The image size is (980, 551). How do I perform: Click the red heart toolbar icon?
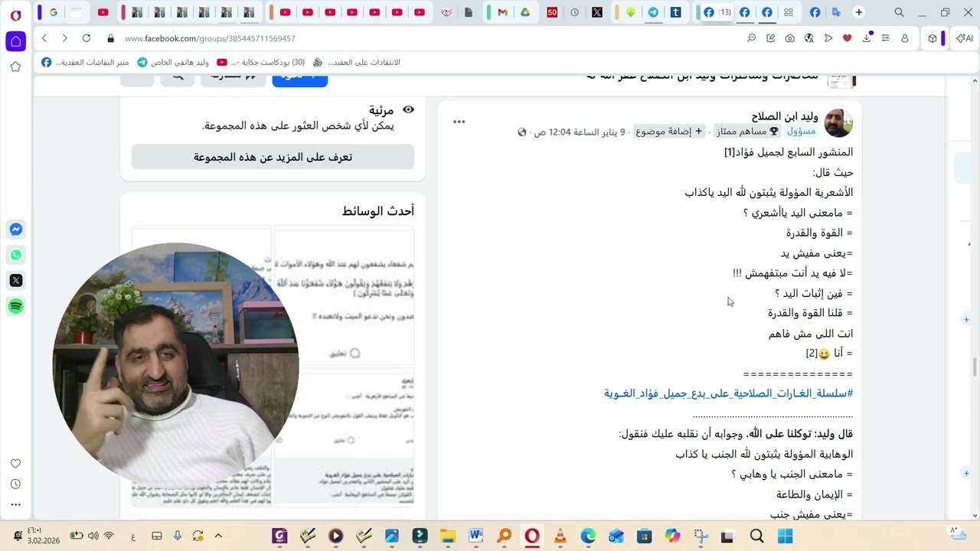pos(847,38)
